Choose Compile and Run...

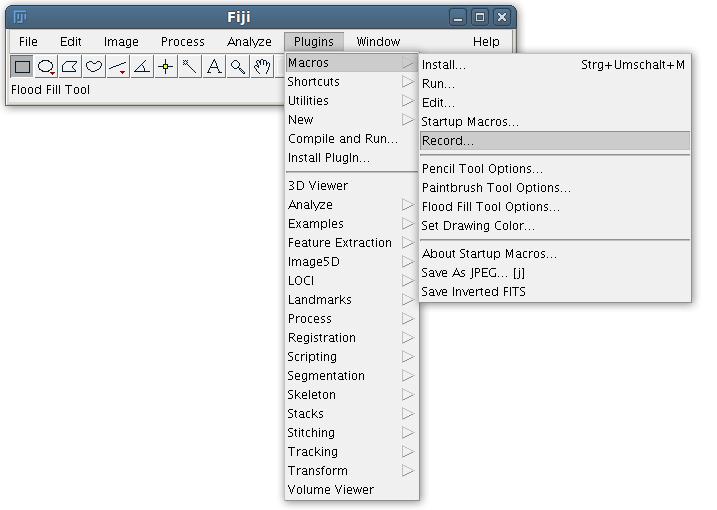tap(351, 139)
